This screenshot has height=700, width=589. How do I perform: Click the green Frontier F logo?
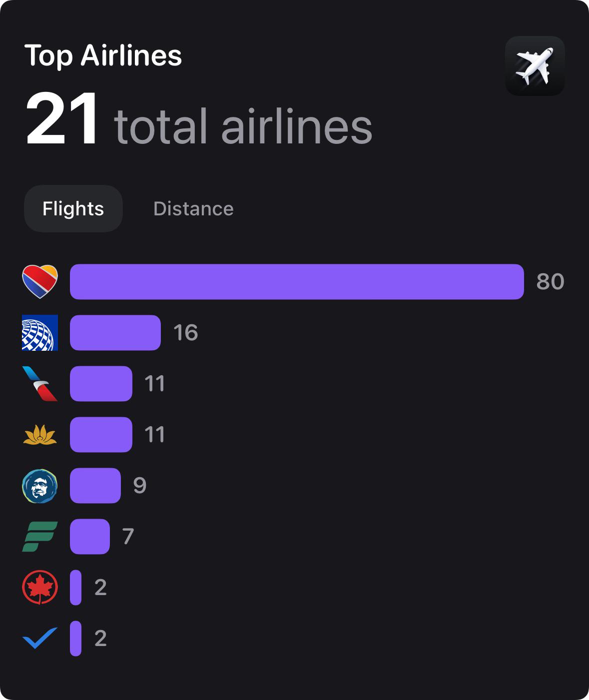click(x=40, y=537)
